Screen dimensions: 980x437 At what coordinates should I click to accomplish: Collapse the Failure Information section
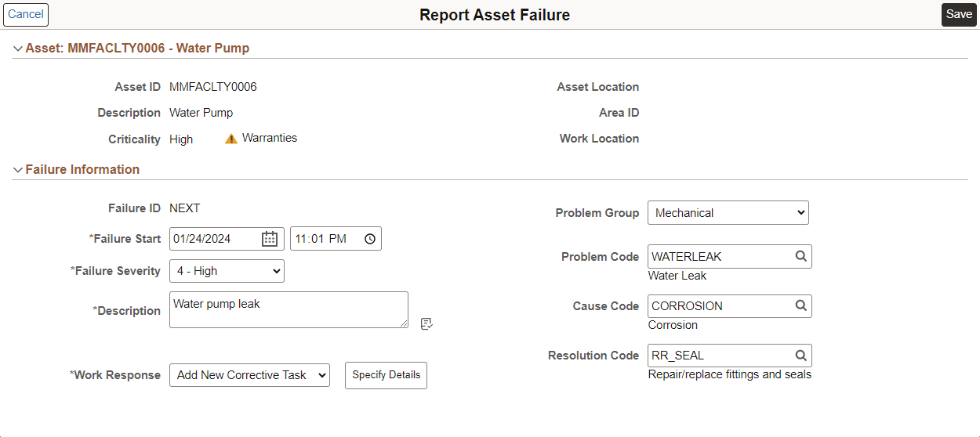[17, 170]
